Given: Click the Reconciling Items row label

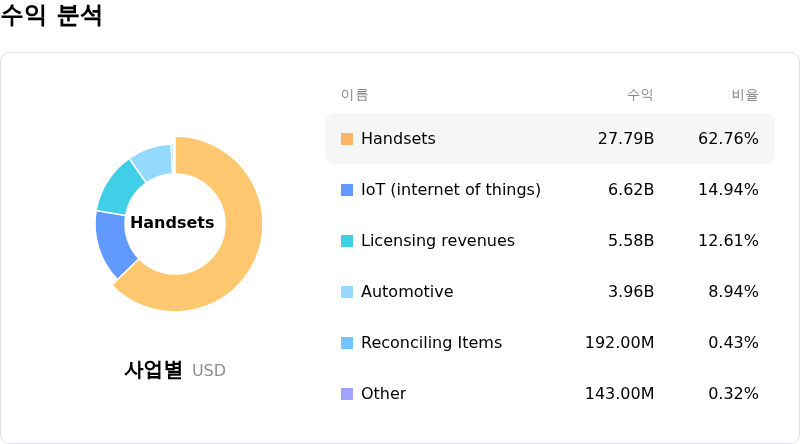Looking at the screenshot, I should (431, 343).
